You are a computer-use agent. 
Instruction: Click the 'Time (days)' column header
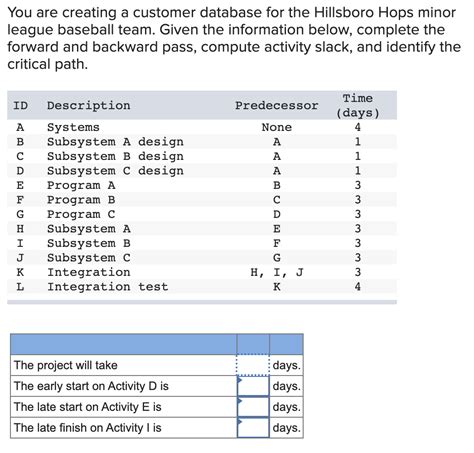click(358, 105)
